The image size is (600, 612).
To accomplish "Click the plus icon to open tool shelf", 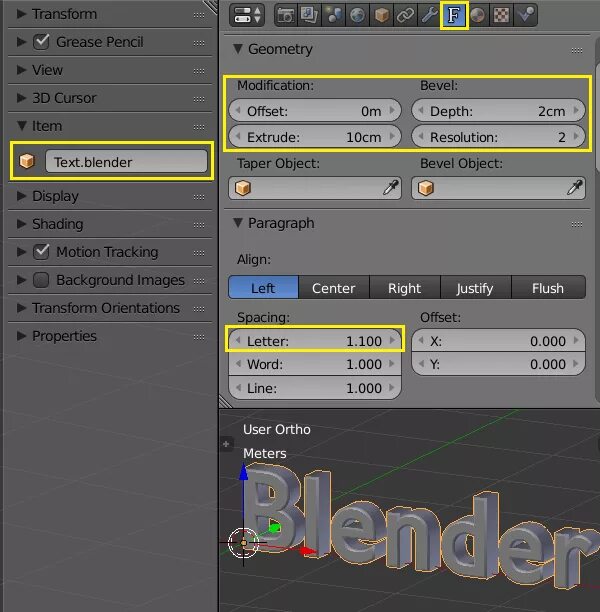I will coord(226,444).
